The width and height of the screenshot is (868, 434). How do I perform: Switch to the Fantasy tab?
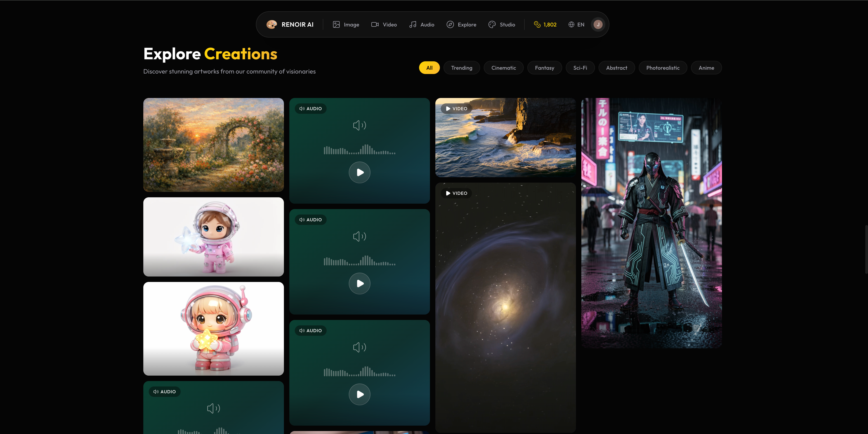(545, 67)
